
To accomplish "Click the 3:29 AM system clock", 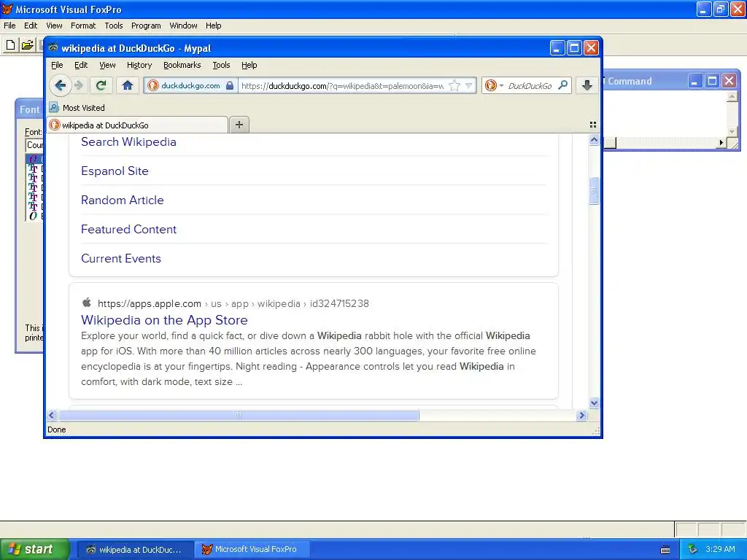I will (720, 549).
